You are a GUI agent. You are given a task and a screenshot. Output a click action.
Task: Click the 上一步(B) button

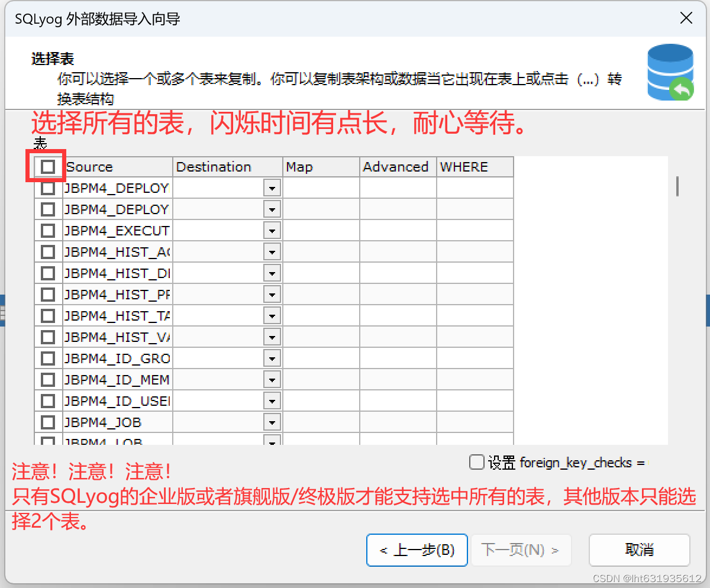[417, 550]
